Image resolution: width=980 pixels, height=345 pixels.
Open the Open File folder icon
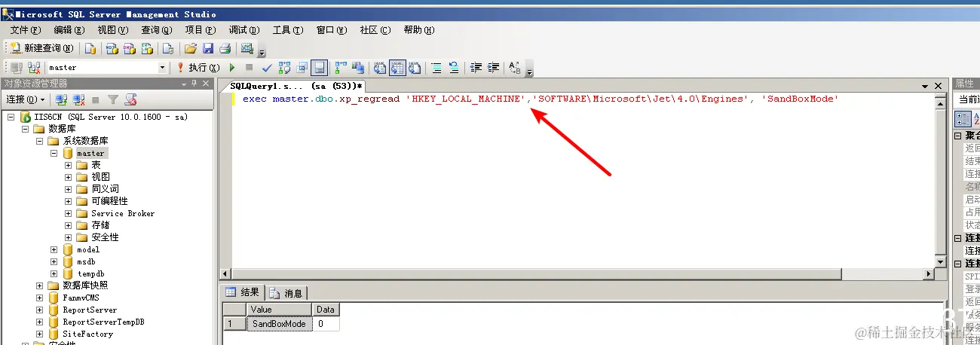[x=191, y=49]
